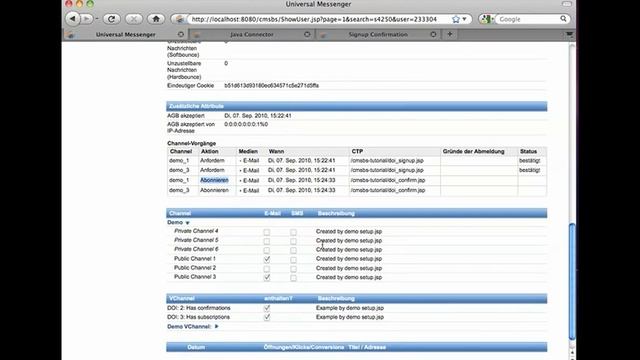640x360 pixels.
Task: Click the Wann column header
Action: coord(276,151)
